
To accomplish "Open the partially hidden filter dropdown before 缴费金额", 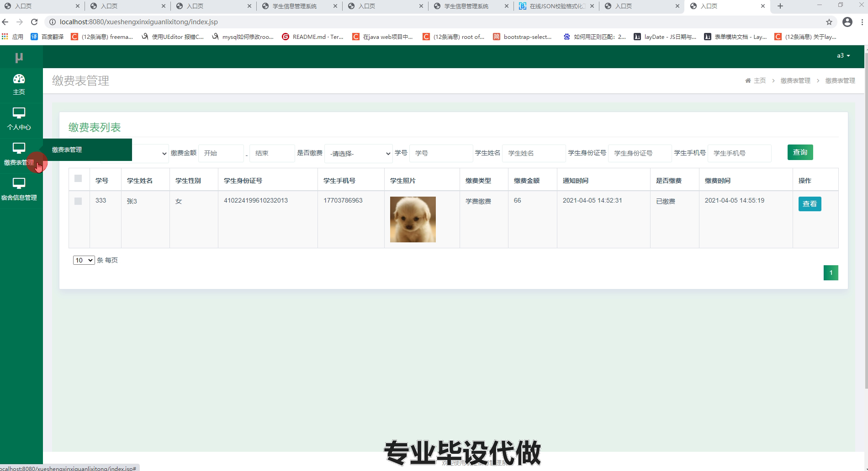I will click(x=150, y=154).
